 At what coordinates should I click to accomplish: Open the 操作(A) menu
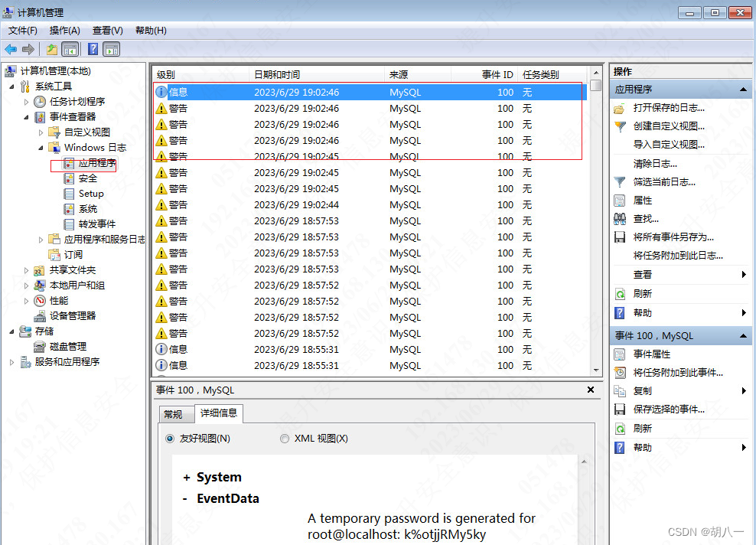pyautogui.click(x=64, y=31)
